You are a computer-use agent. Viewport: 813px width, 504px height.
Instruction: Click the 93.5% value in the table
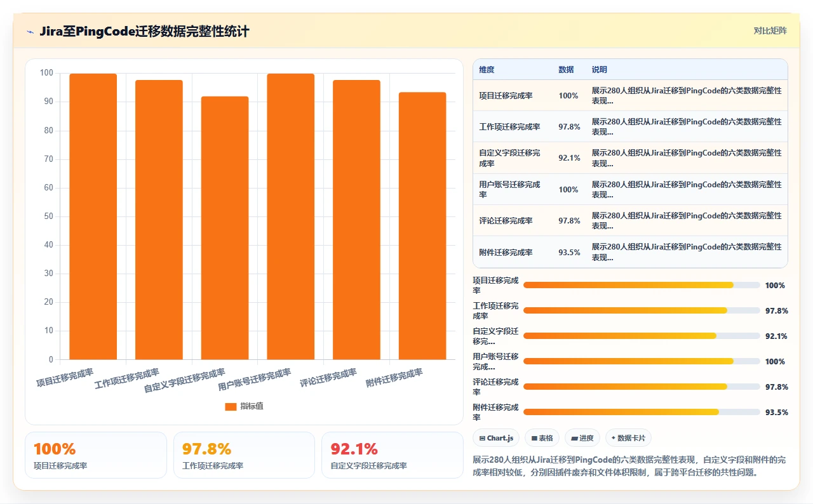pyautogui.click(x=570, y=252)
